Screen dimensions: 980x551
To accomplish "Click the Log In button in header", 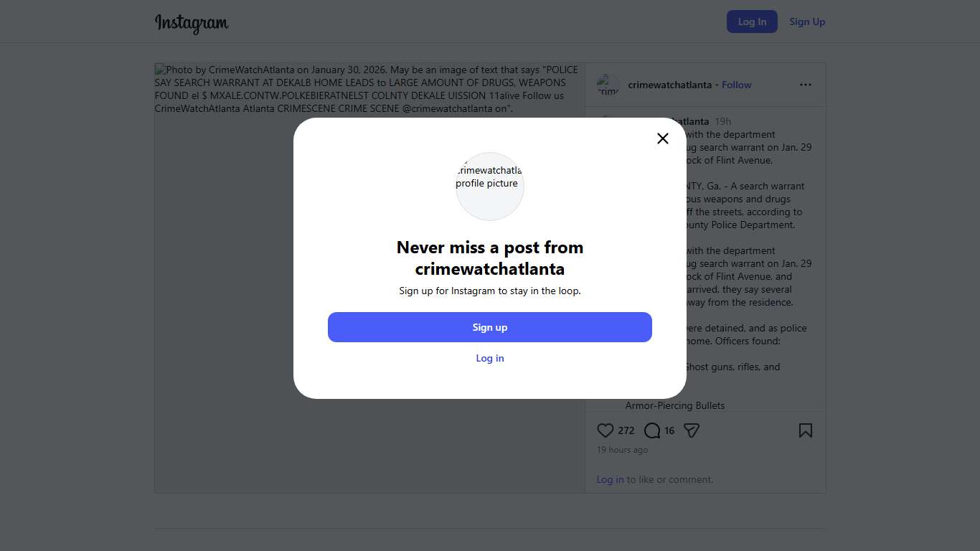I will tap(752, 22).
